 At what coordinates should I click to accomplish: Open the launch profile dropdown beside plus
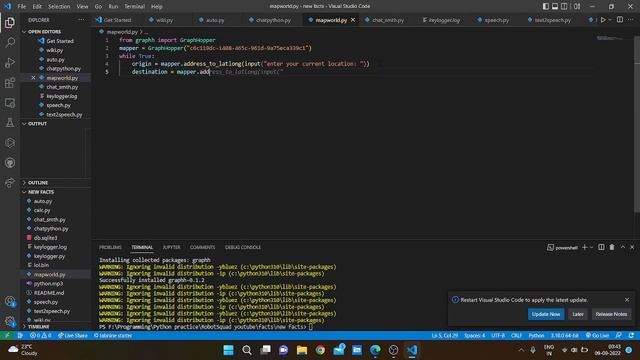coord(591,247)
